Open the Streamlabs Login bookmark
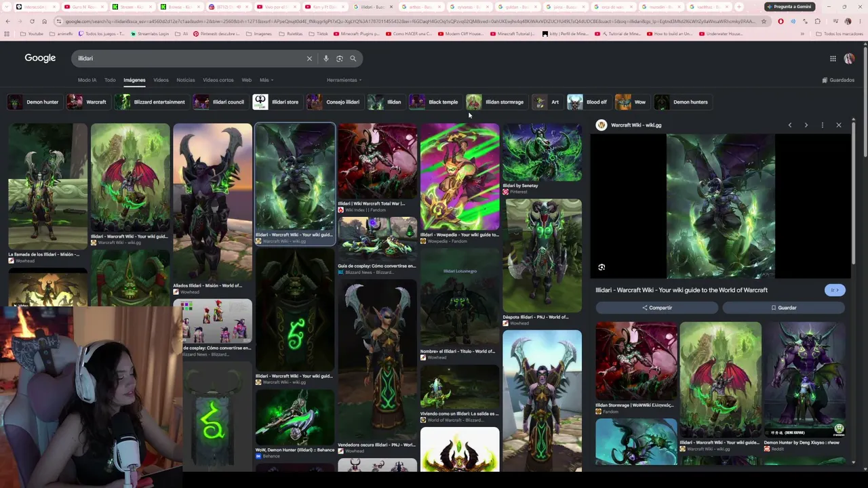 pyautogui.click(x=151, y=34)
